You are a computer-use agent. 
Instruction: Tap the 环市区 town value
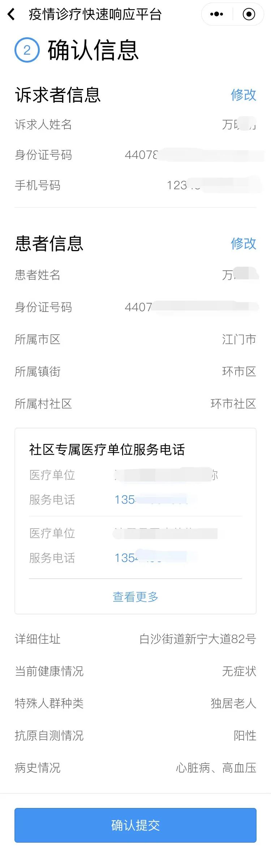pos(239,372)
